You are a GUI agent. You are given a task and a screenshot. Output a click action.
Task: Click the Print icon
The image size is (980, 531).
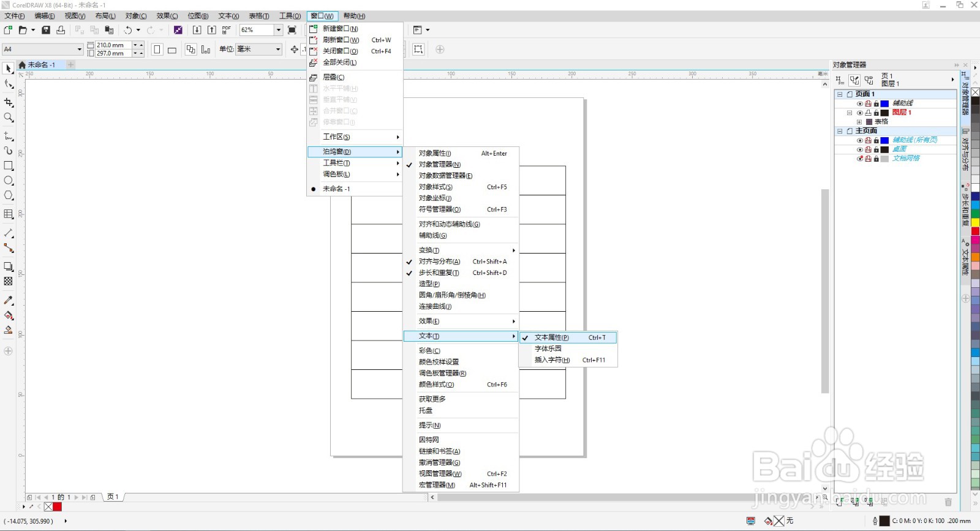click(x=61, y=29)
